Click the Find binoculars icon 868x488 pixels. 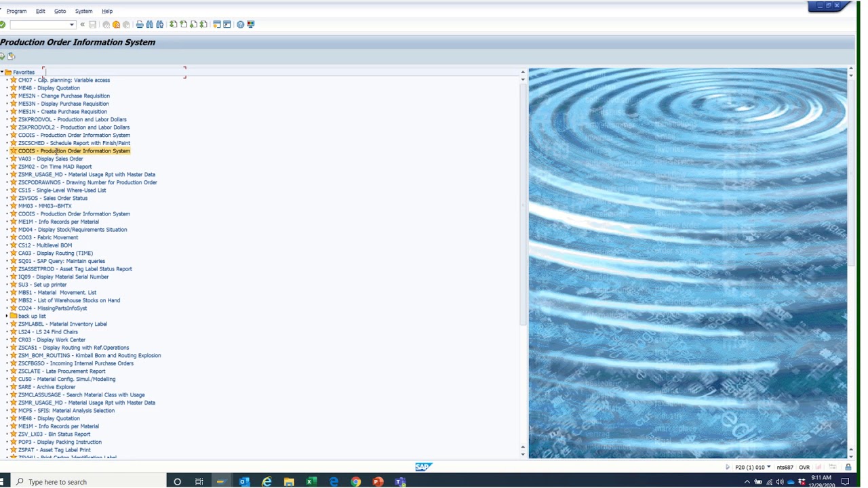[x=150, y=24]
